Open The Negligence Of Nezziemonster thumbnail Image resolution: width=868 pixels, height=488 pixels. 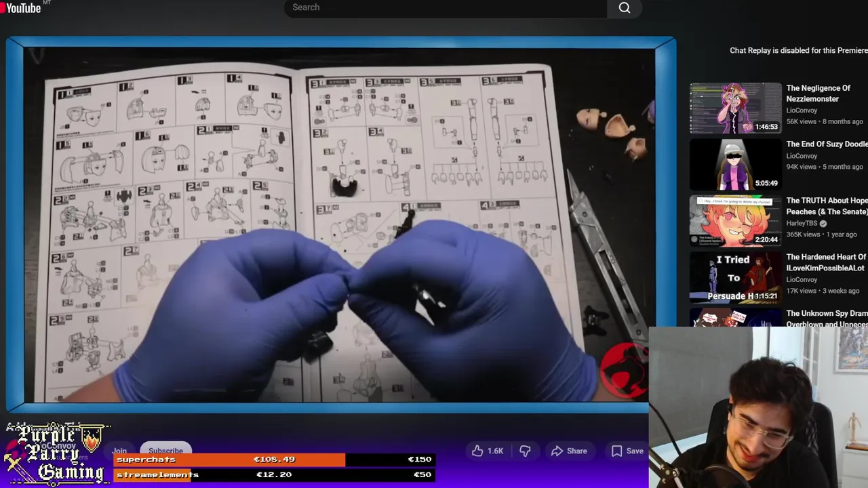pos(735,108)
